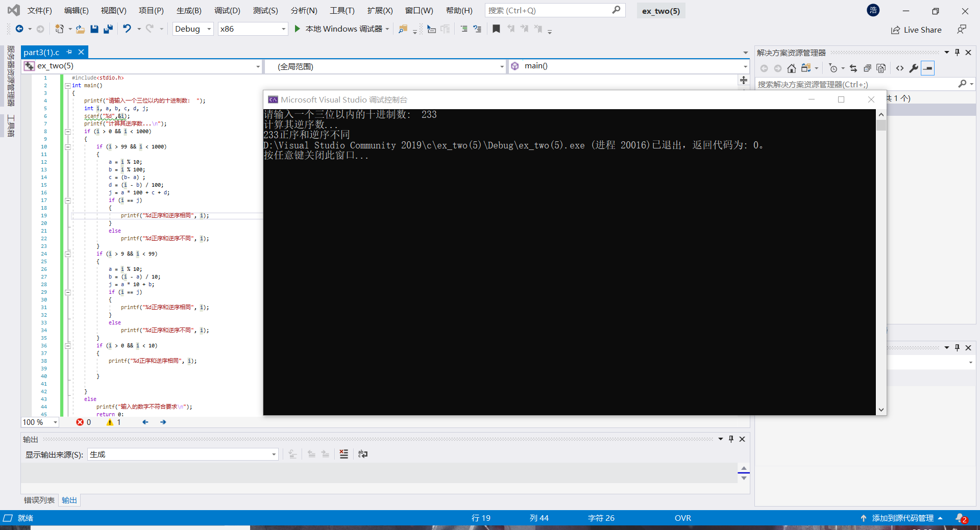Click the New Project toolbar icon
Image resolution: width=980 pixels, height=530 pixels.
click(60, 29)
